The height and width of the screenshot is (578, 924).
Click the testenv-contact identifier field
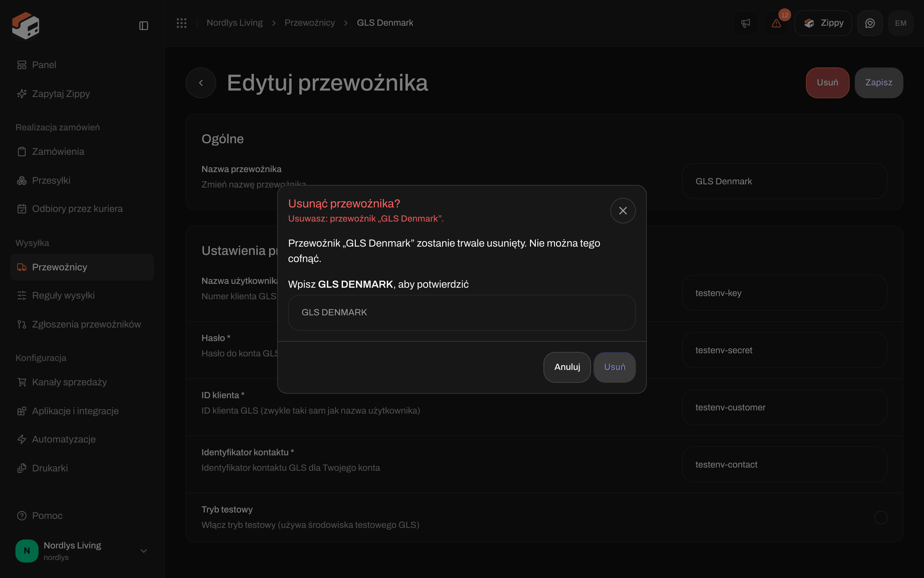pos(784,464)
